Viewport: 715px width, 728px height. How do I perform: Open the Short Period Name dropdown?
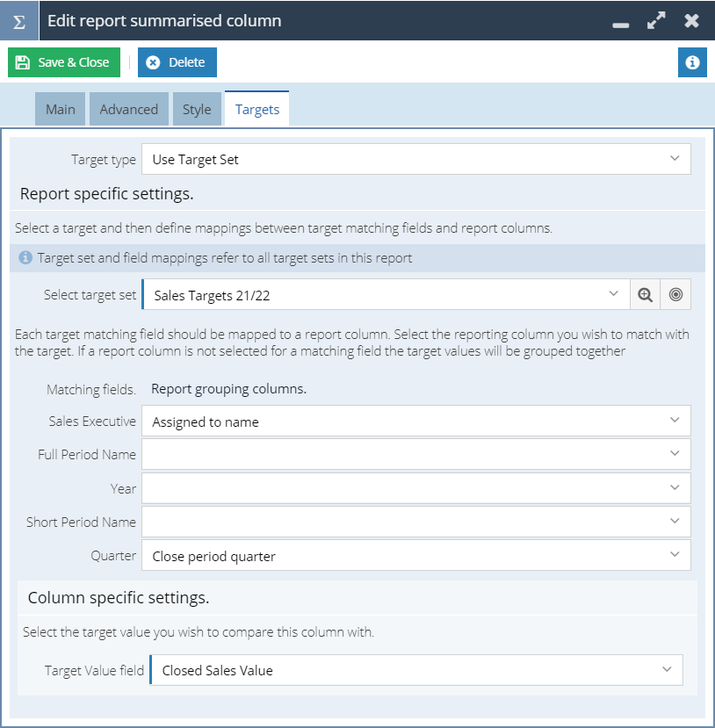pos(416,522)
